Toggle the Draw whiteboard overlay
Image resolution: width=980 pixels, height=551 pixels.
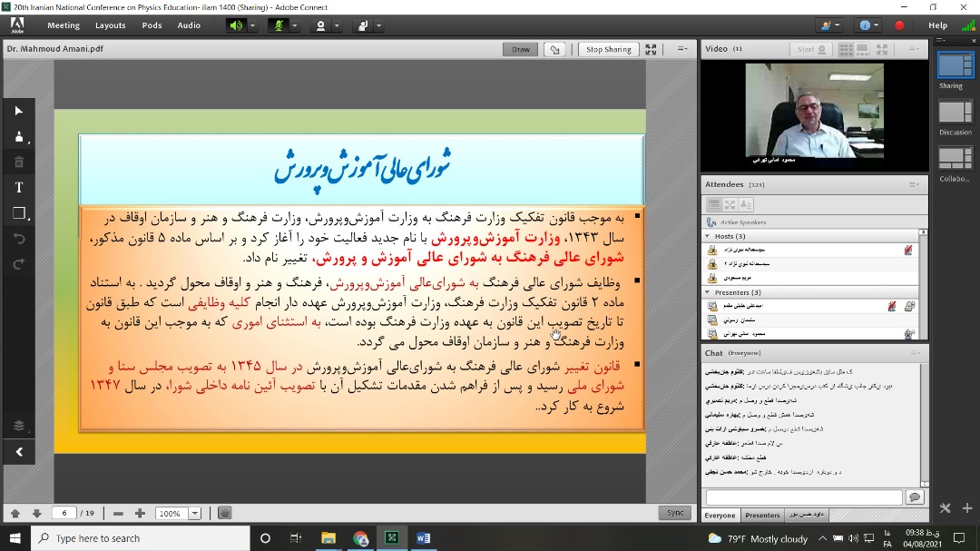(x=521, y=49)
